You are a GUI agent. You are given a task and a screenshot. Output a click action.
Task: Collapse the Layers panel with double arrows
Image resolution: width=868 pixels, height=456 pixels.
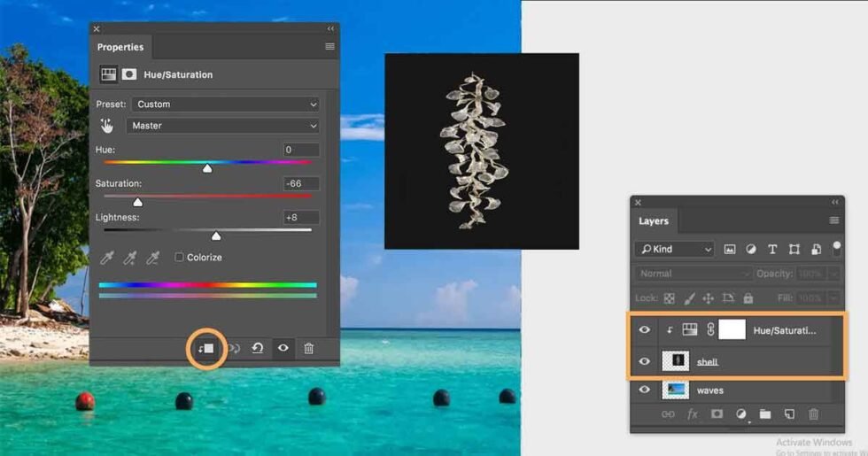pyautogui.click(x=834, y=203)
